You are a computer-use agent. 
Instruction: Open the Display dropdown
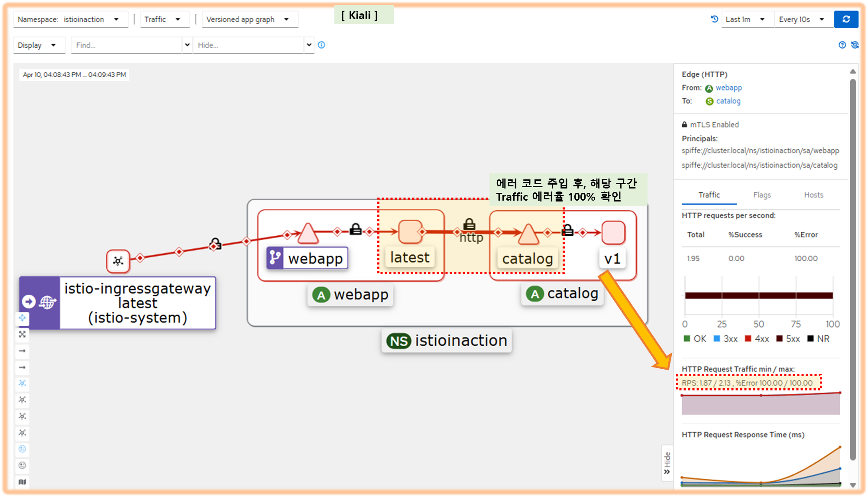(x=39, y=45)
